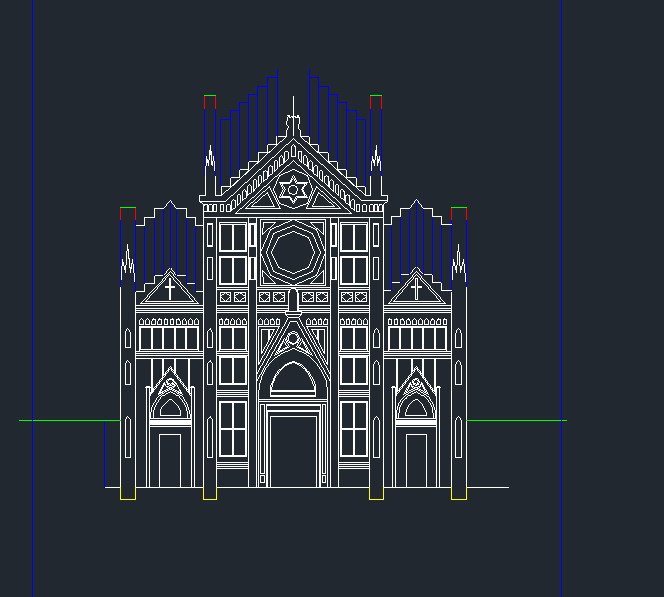Select the white ground line extending right
The image size is (664, 597).
pos(488,487)
